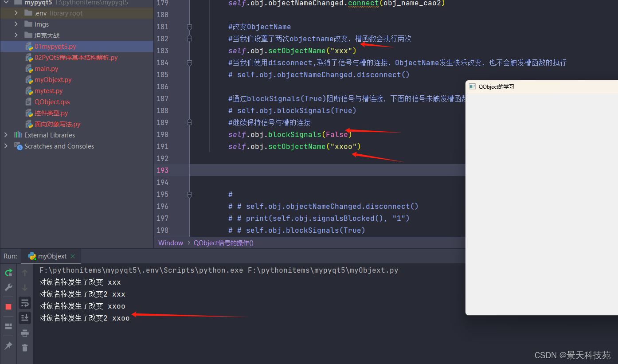Click blockSignals(False) on line 190
Image resolution: width=618 pixels, height=364 pixels.
[310, 134]
